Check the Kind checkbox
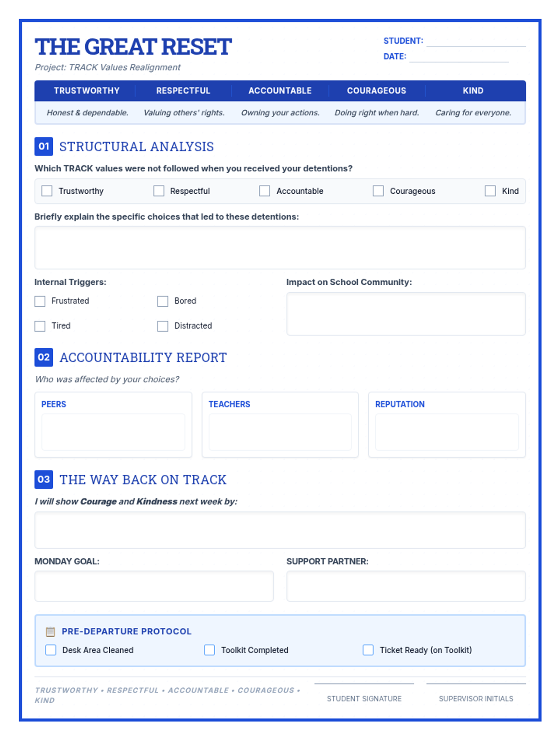 pyautogui.click(x=490, y=191)
